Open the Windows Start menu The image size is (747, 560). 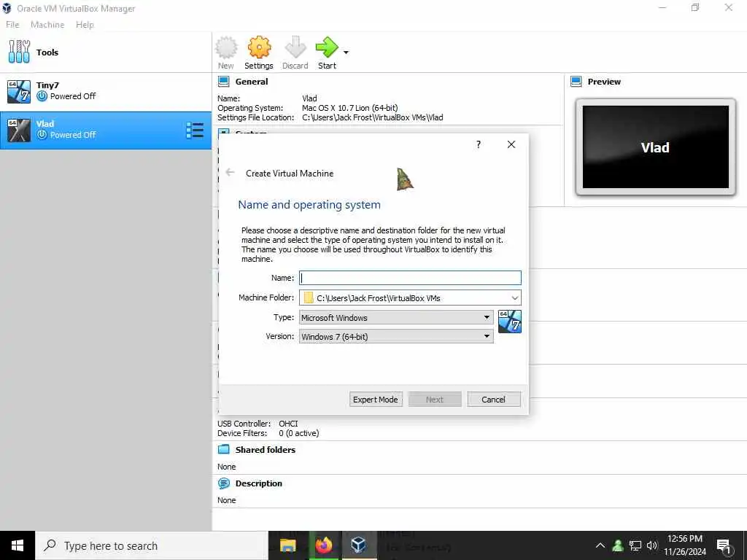coord(18,545)
